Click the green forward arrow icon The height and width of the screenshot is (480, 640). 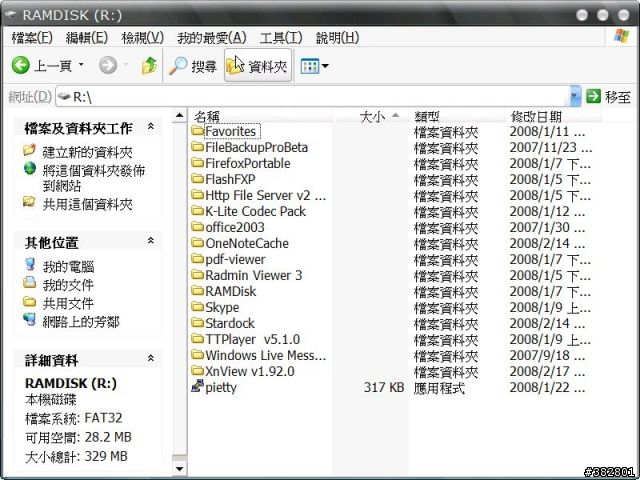[108, 65]
